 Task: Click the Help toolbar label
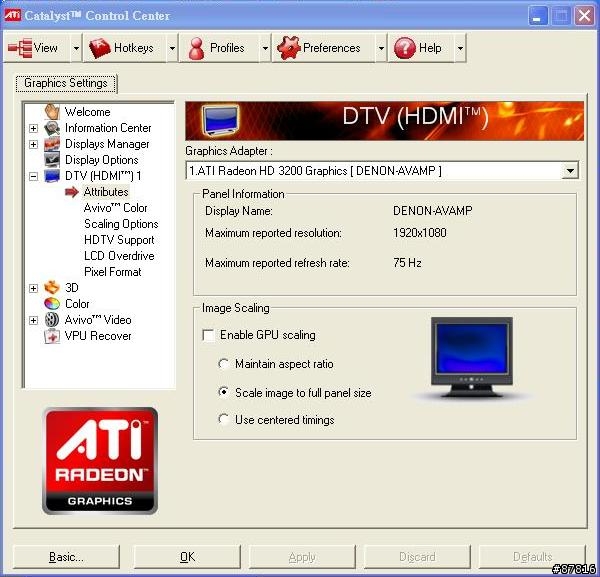click(x=430, y=48)
